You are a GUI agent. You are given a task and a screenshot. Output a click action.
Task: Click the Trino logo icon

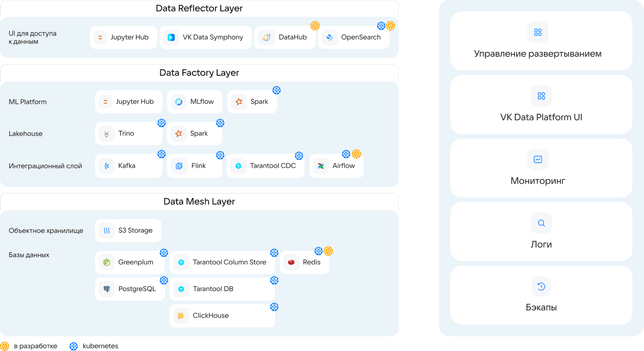[107, 134]
